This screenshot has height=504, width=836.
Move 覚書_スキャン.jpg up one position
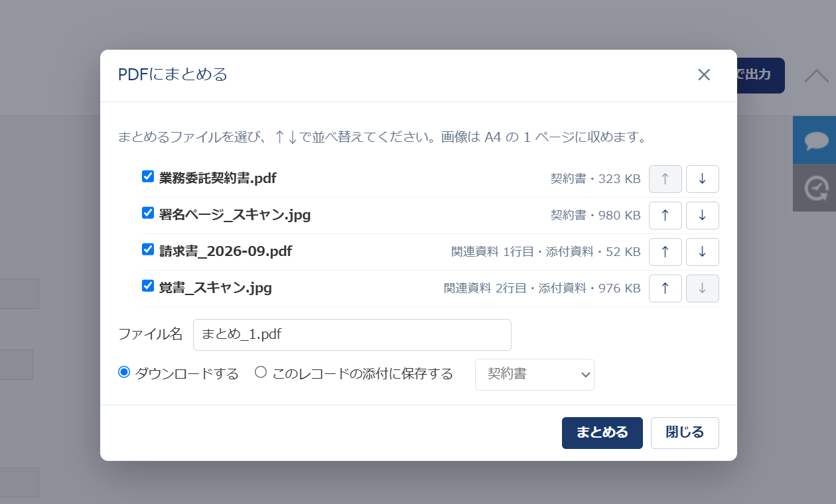coord(665,288)
